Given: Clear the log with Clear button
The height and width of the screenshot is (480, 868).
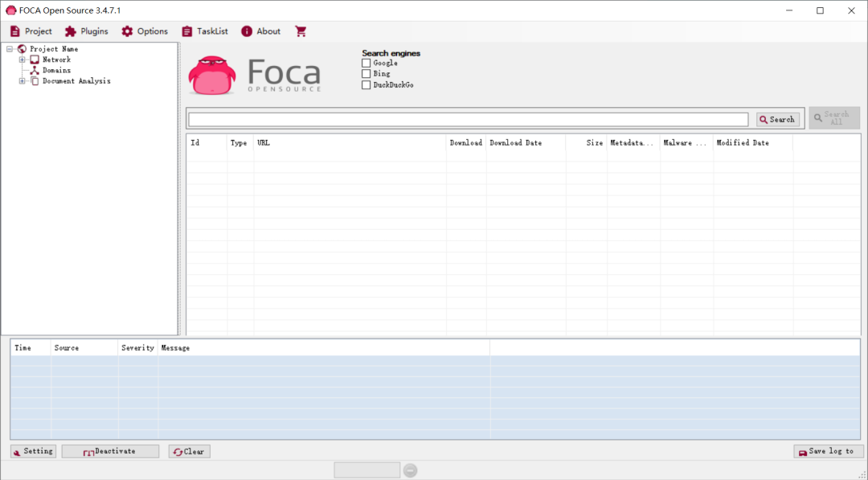Looking at the screenshot, I should click(190, 451).
